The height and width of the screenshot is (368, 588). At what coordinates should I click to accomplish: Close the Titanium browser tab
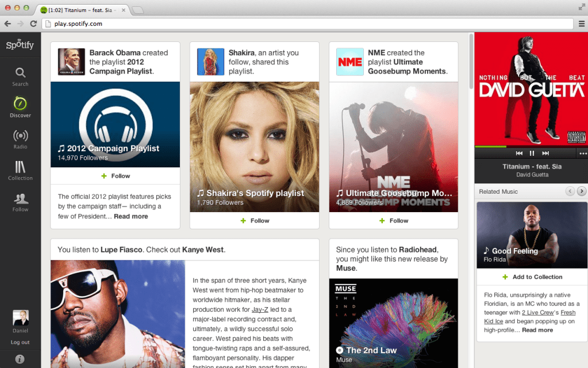pos(124,10)
